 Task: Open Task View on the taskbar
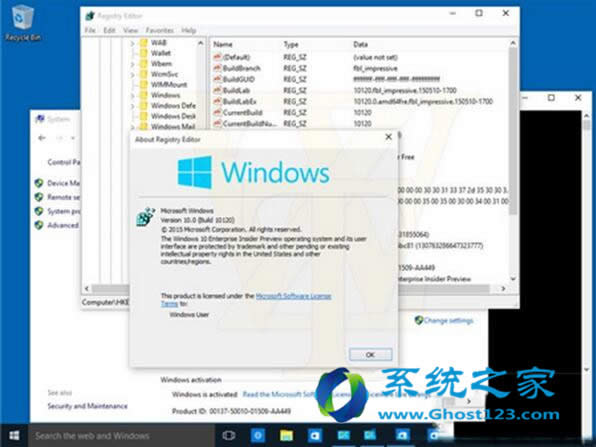tap(228, 436)
